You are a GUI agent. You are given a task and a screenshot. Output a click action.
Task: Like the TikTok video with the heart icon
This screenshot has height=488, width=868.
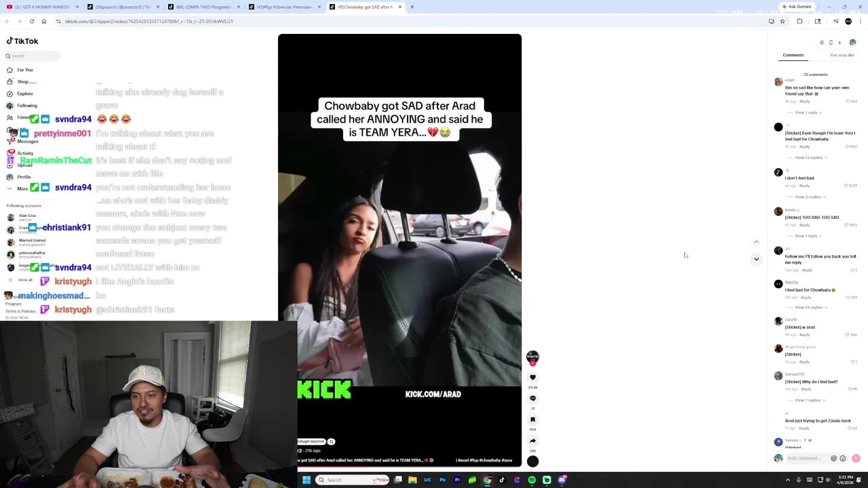[532, 378]
